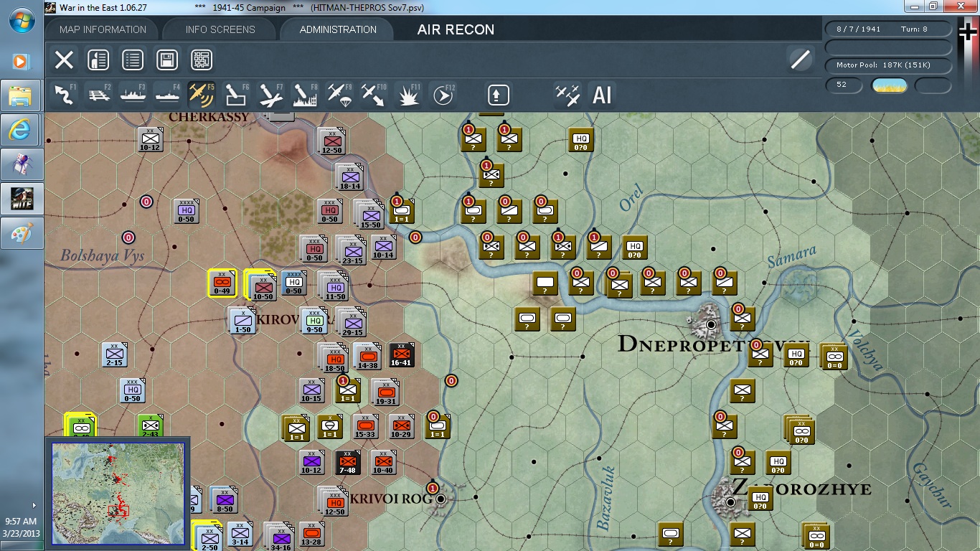
Task: Select the yellow-highlighted 10-50 unit
Action: pyautogui.click(x=261, y=285)
